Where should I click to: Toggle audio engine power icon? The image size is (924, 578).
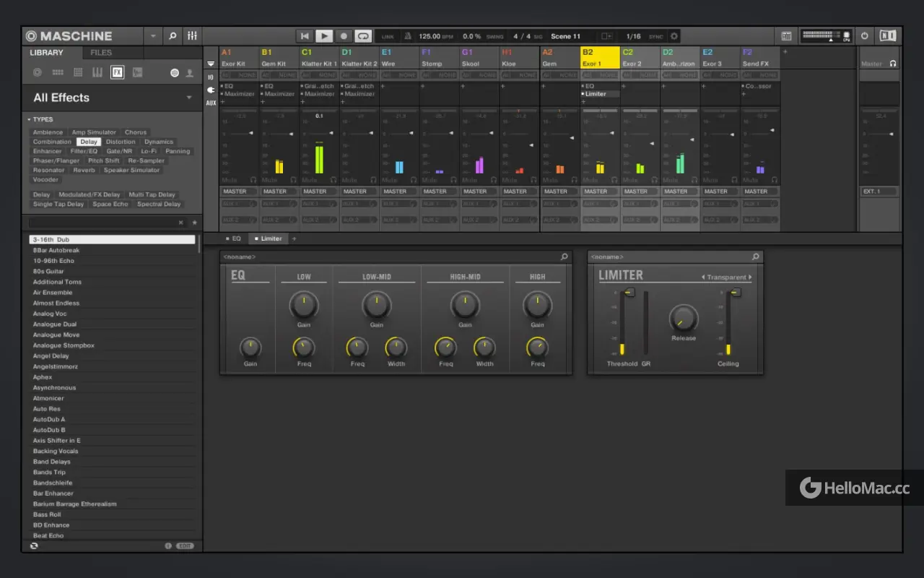pyautogui.click(x=865, y=35)
